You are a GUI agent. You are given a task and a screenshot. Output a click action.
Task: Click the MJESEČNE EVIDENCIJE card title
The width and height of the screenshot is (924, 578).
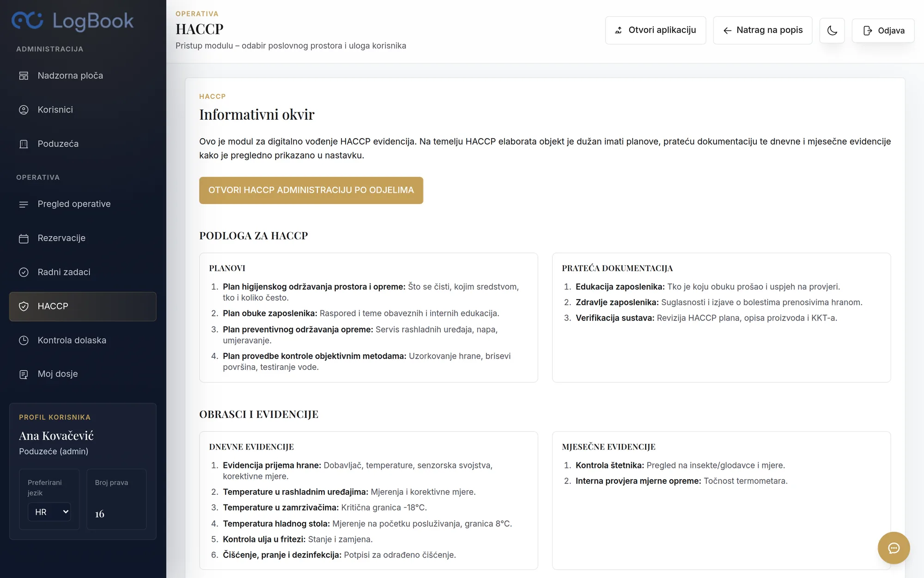(x=608, y=447)
